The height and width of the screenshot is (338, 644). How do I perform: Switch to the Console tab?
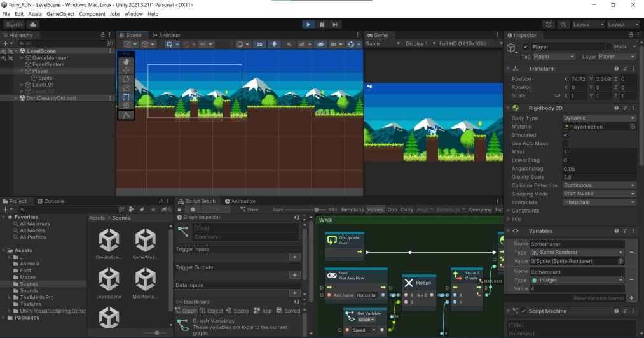coord(50,201)
